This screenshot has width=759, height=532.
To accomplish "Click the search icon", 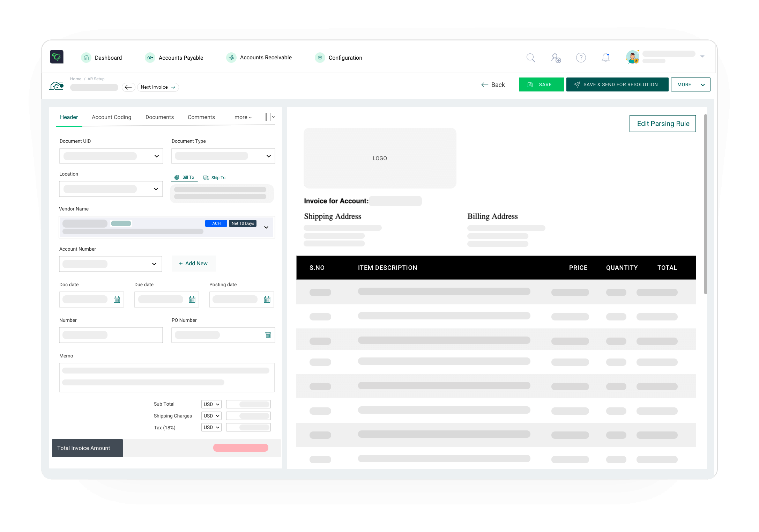I will 531,58.
